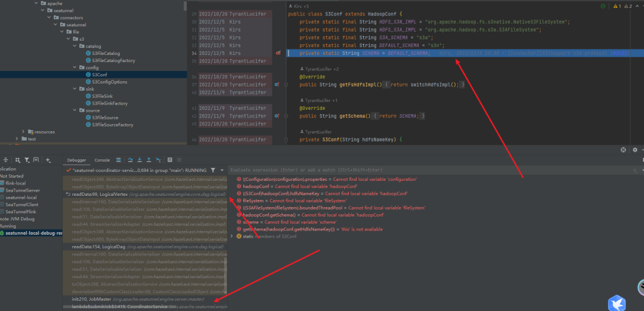The width and height of the screenshot is (644, 311).
Task: Open the thread selector dropdown arrow
Action: [222, 170]
